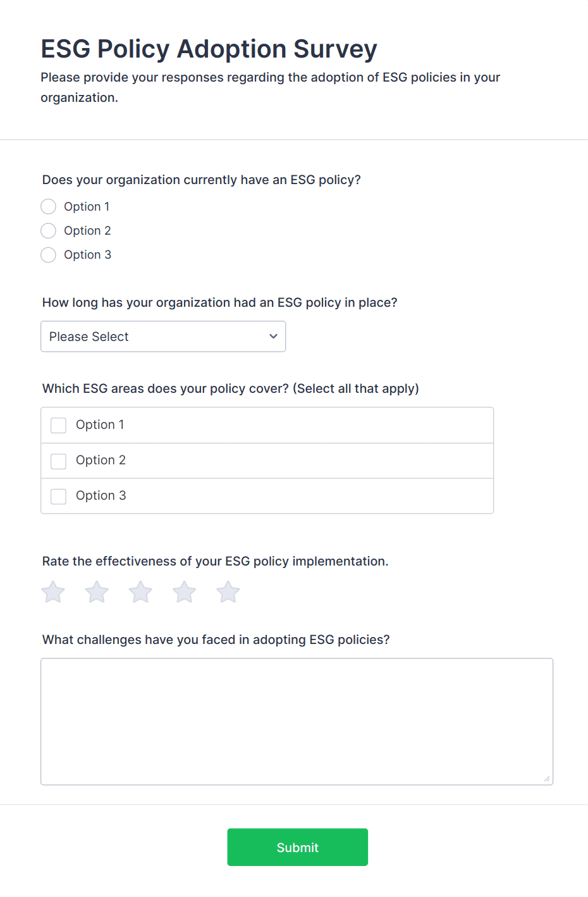The height and width of the screenshot is (897, 588).
Task: Enable Option 3 ESG area checkbox
Action: coord(59,497)
